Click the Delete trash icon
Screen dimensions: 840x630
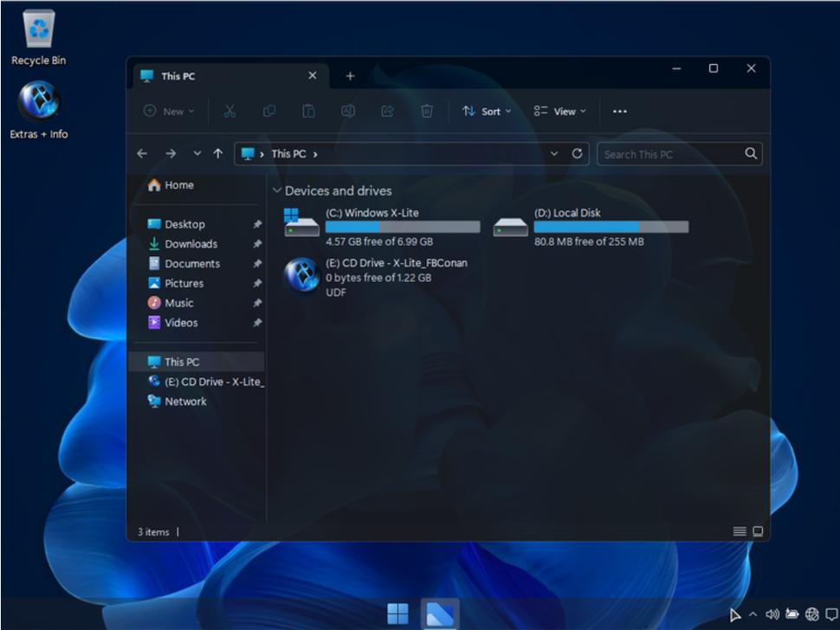(x=427, y=112)
